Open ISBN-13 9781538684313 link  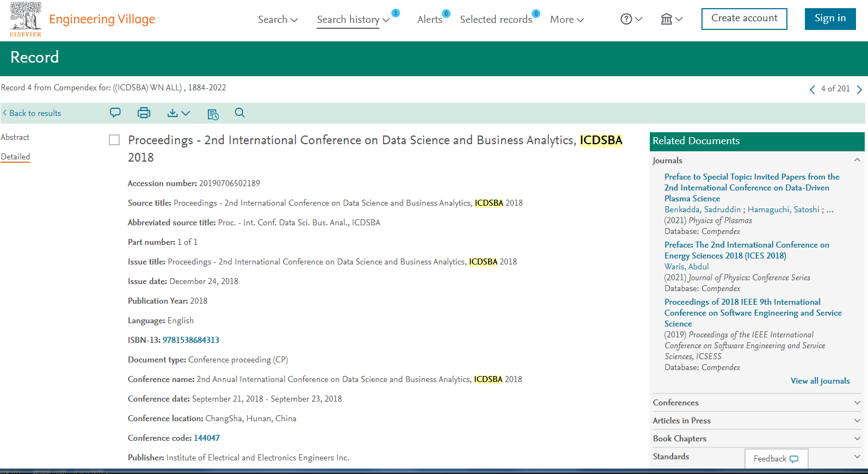pos(190,340)
